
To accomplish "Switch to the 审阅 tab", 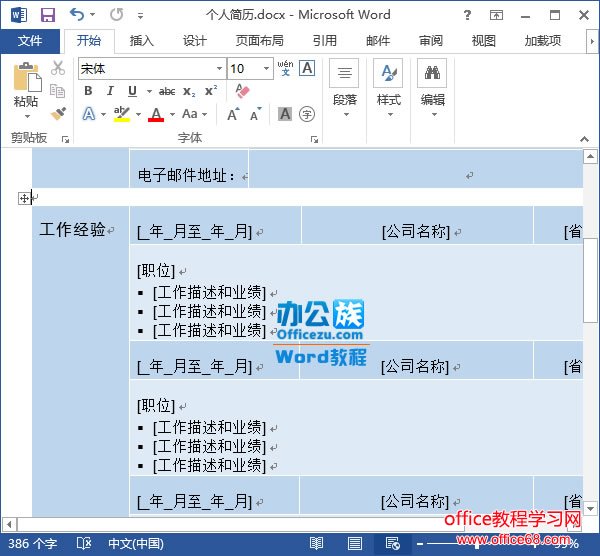I will 430,41.
